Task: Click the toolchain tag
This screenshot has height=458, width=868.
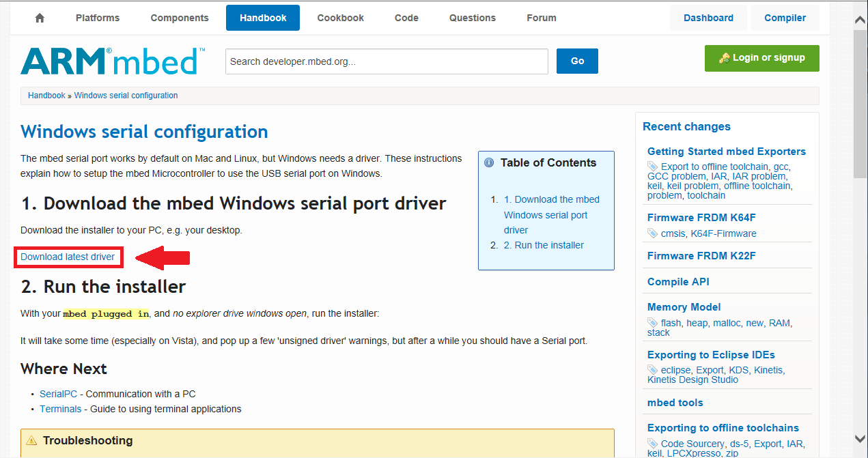Action: click(706, 195)
